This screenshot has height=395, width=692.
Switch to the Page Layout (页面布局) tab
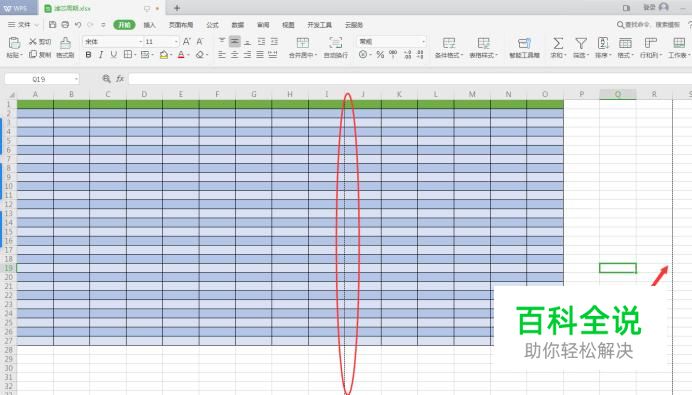coord(181,25)
